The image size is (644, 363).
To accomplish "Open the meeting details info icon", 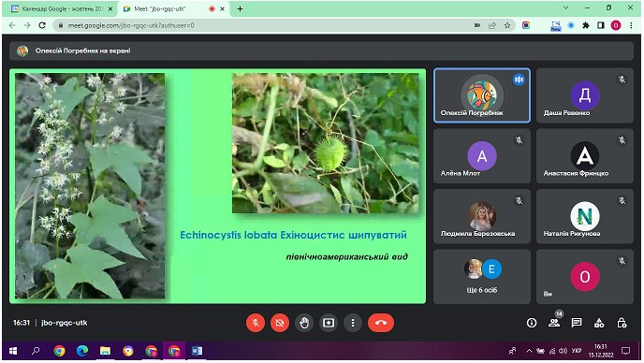I will 532,323.
